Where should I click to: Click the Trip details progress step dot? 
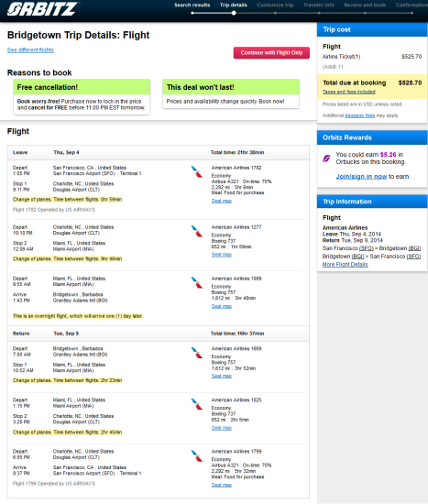click(234, 13)
